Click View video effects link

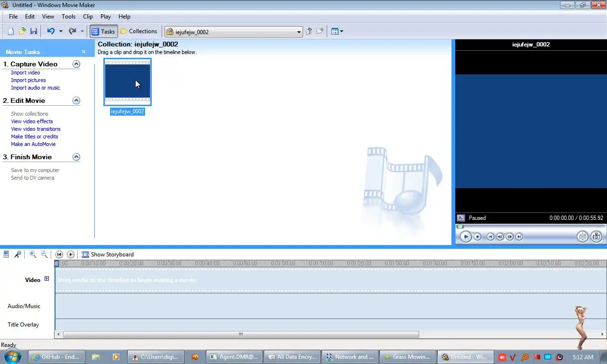point(32,121)
